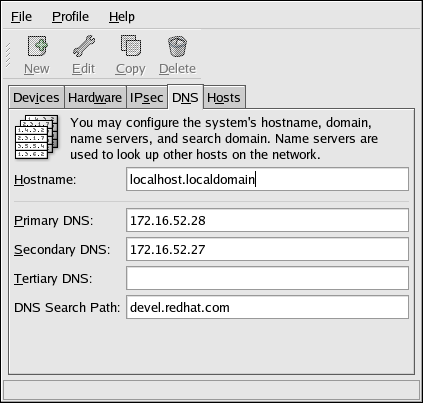This screenshot has width=423, height=403.
Task: Open the File menu
Action: 21,17
